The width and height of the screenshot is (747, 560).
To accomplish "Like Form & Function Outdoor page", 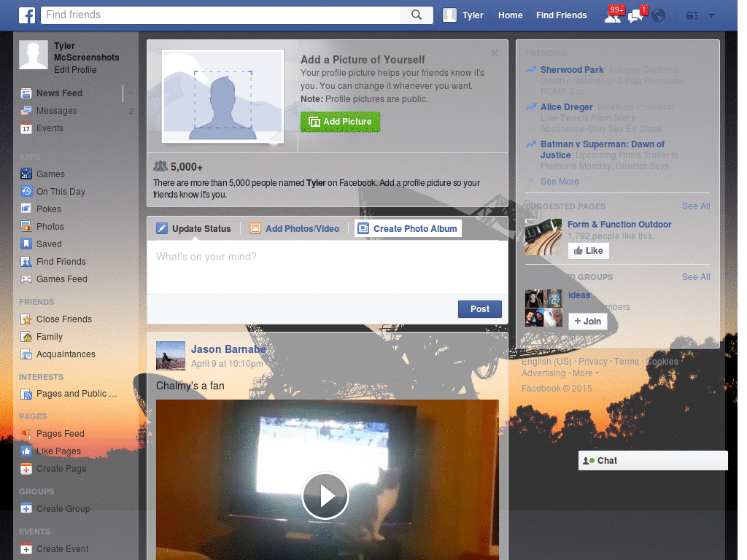I will tap(589, 251).
